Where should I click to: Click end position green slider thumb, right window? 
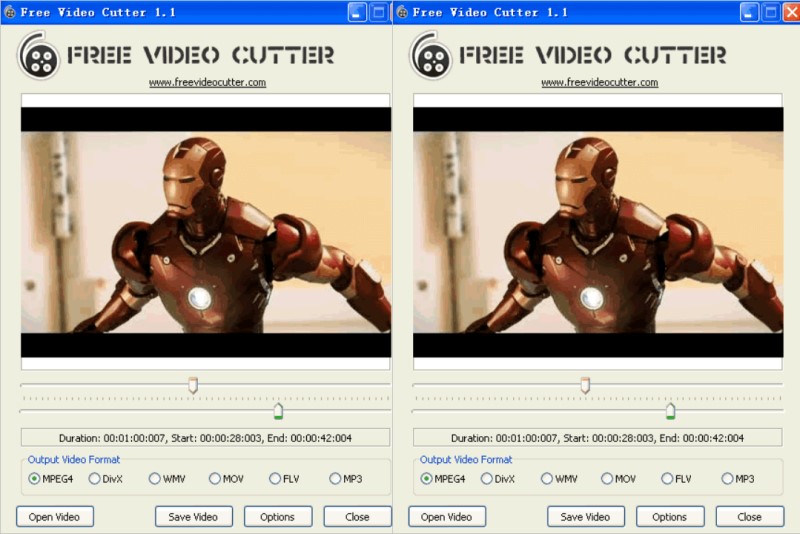coord(670,411)
